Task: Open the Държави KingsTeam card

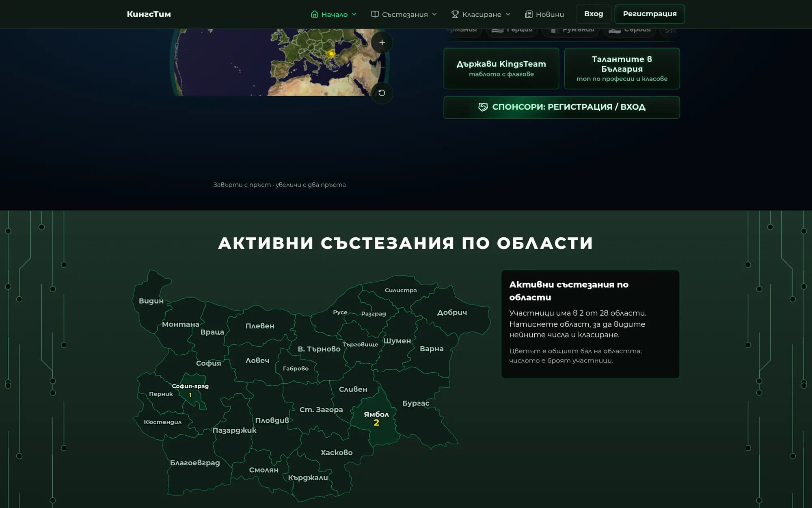Action: pyautogui.click(x=501, y=68)
